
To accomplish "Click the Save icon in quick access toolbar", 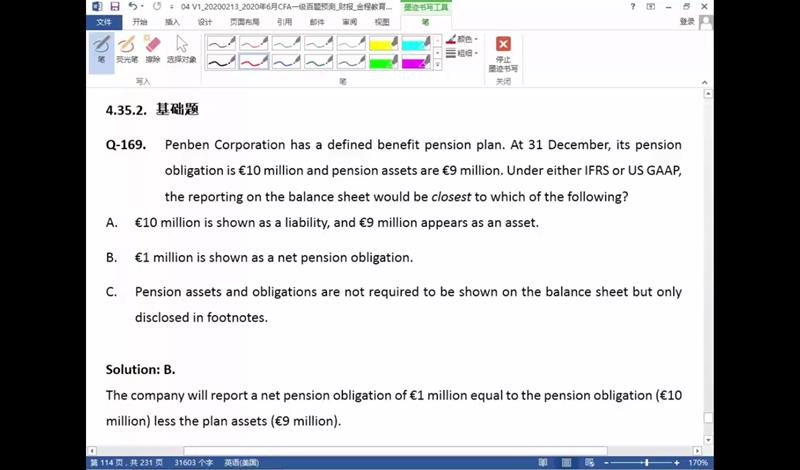I will (115, 7).
